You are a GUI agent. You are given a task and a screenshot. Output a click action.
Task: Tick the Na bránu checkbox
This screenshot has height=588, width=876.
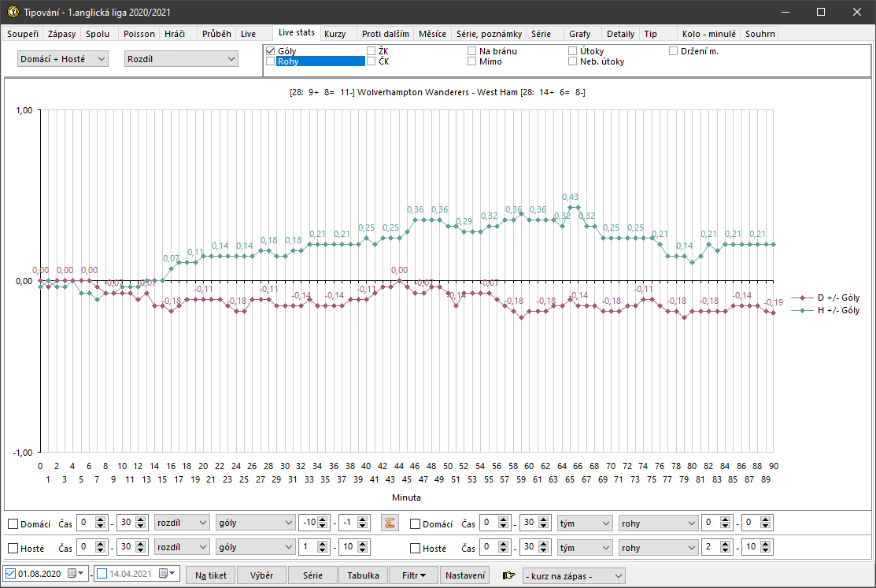472,51
